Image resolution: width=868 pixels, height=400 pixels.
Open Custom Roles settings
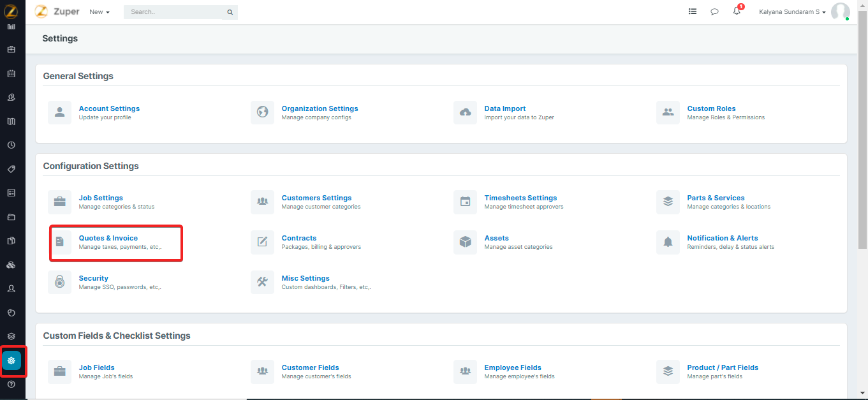(711, 108)
